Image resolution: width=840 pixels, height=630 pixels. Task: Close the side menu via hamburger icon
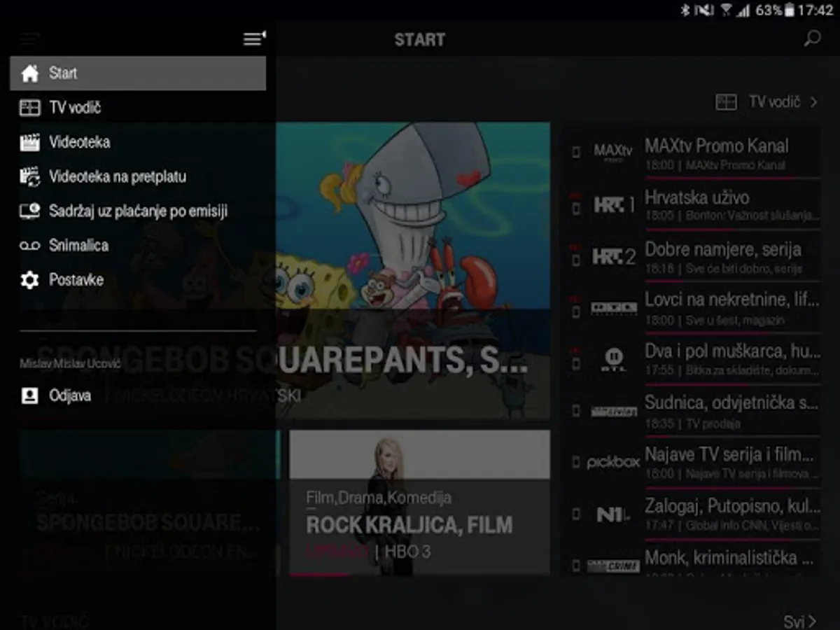coord(254,38)
